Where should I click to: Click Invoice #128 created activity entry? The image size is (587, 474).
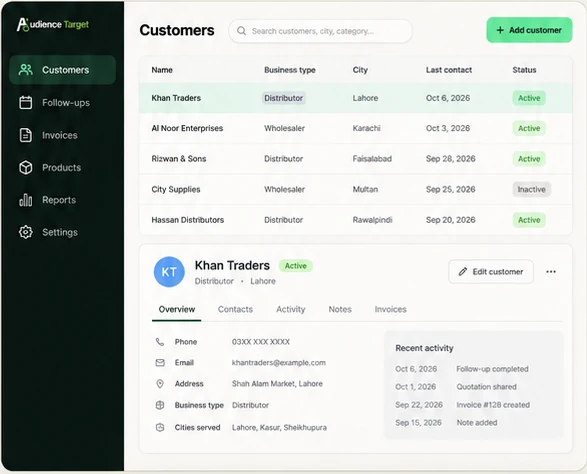click(493, 405)
